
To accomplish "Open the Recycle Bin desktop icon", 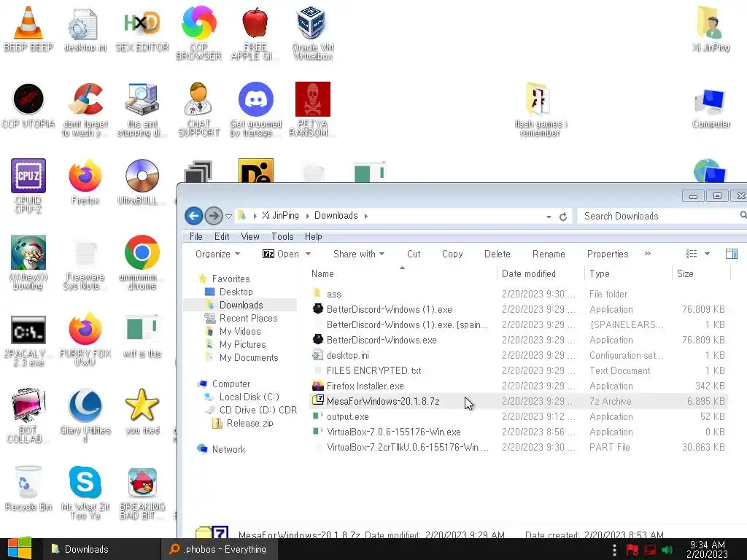I will tap(28, 488).
